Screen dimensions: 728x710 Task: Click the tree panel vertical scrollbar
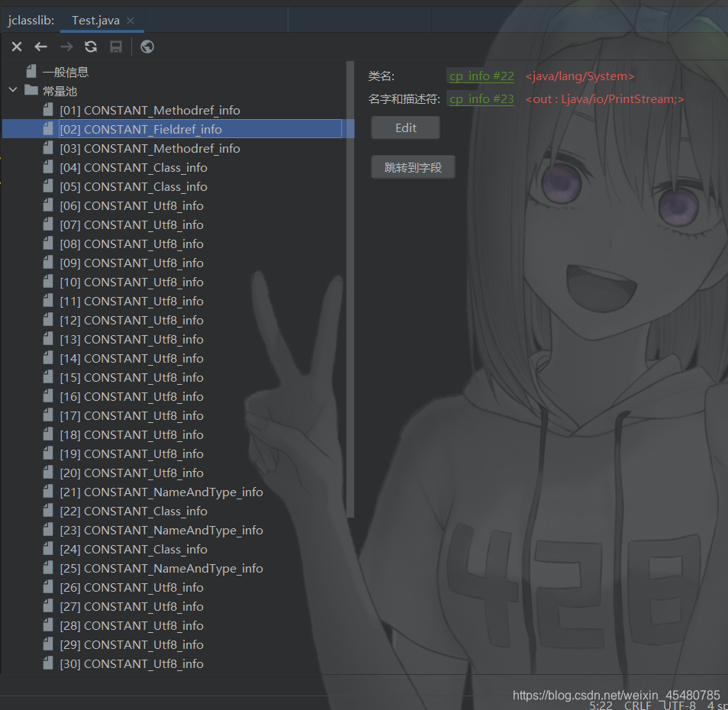350,289
